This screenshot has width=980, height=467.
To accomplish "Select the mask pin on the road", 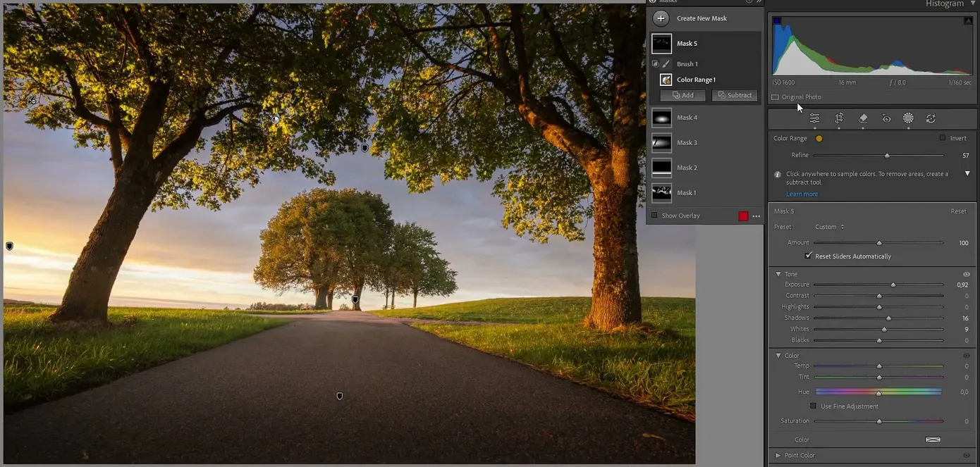I will click(x=339, y=397).
